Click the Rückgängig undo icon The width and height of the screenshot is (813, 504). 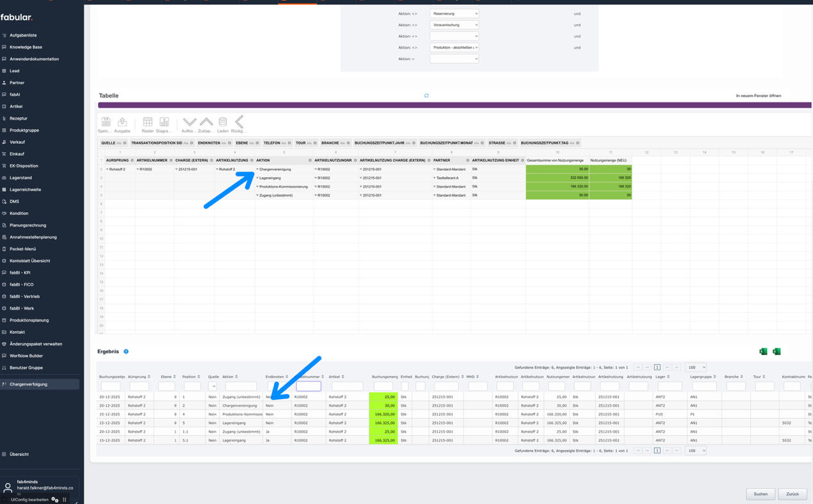[x=239, y=122]
